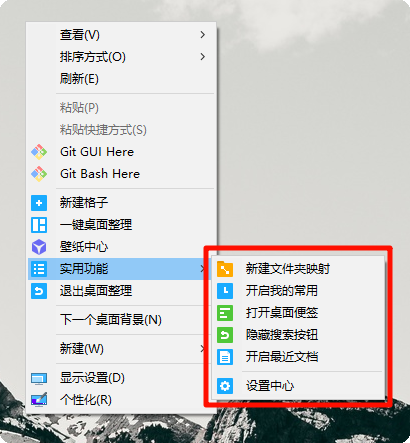The width and height of the screenshot is (410, 443).
Task: Click the 显示设置 monitor icon
Action: point(39,378)
